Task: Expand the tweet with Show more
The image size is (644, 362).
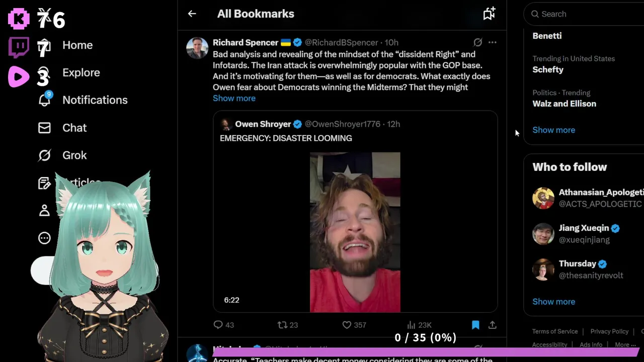Action: [x=234, y=98]
